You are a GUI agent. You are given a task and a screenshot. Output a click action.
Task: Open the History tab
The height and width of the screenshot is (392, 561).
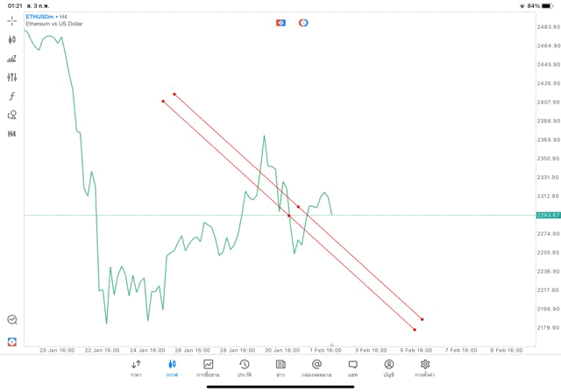(244, 368)
